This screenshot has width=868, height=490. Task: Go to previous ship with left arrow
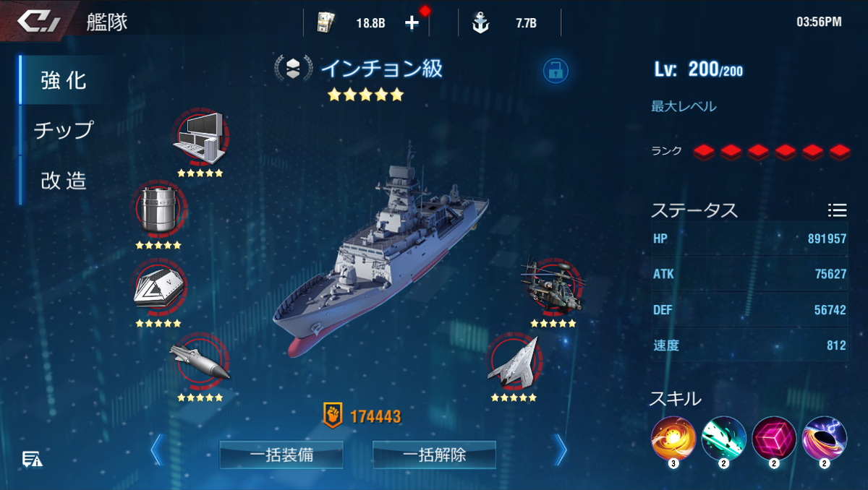click(x=156, y=450)
